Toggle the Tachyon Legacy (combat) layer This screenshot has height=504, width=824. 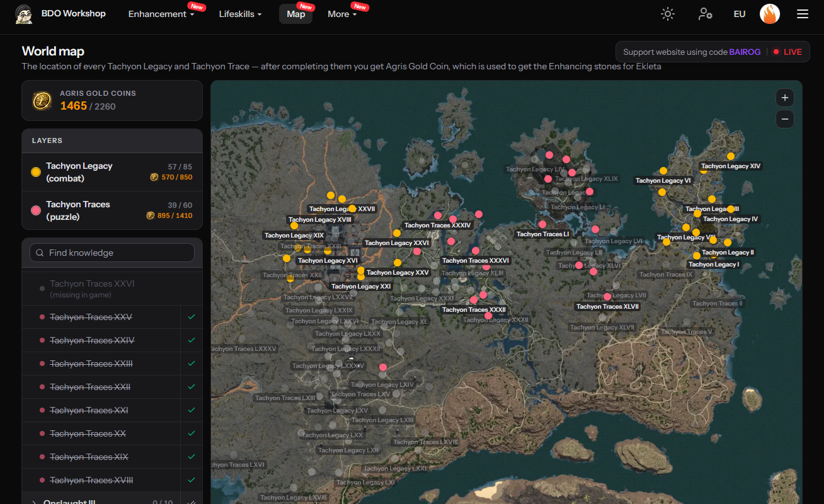112,172
